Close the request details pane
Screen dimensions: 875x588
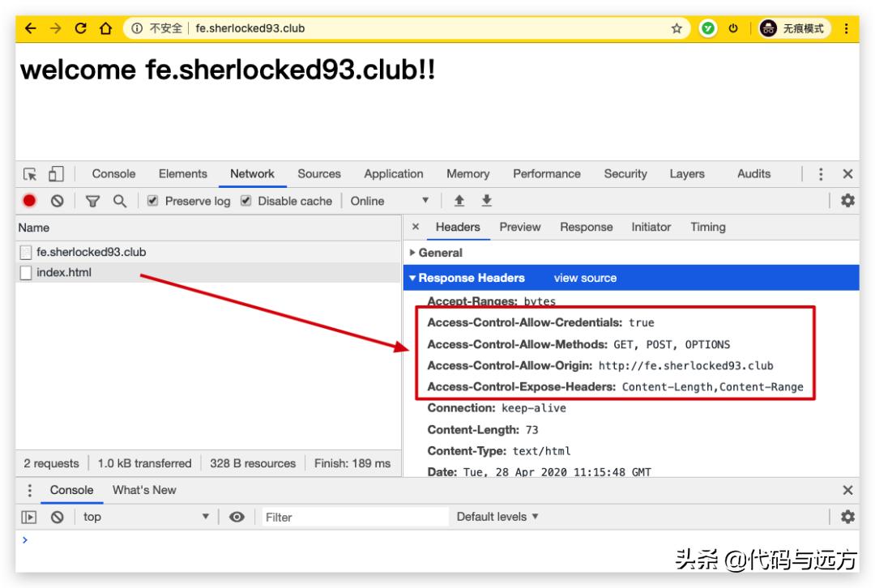[415, 227]
